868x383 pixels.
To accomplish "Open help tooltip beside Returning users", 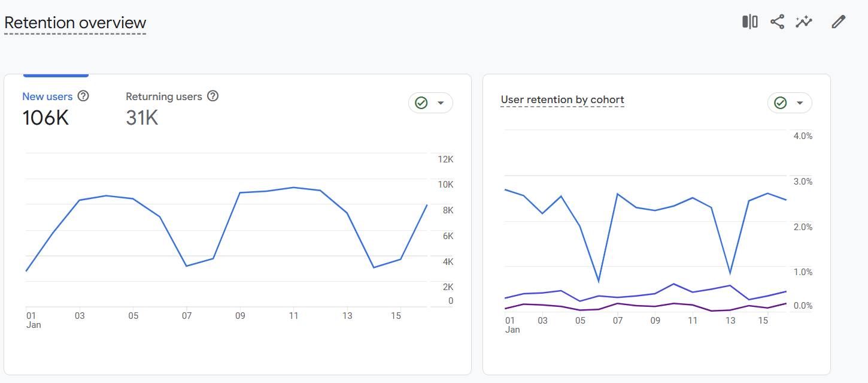I will 213,96.
